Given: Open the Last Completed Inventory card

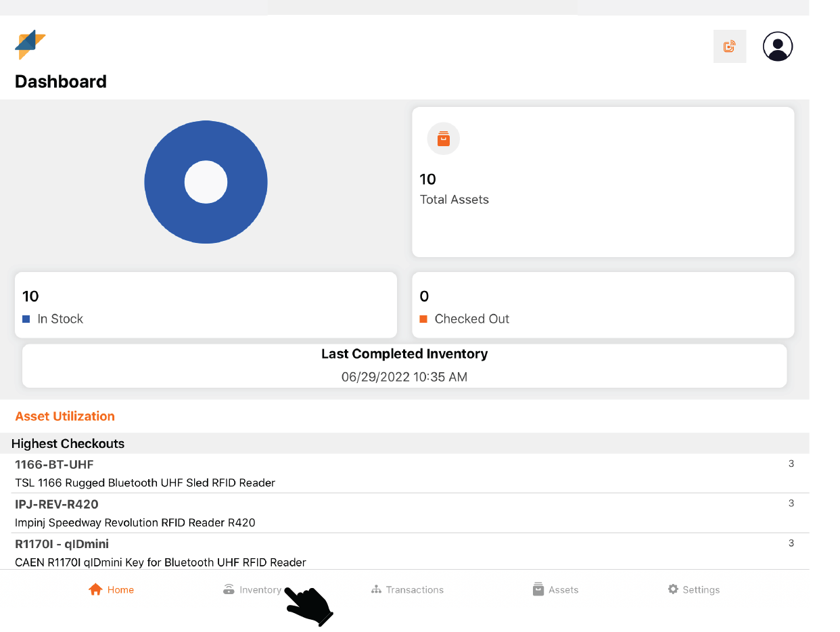Looking at the screenshot, I should click(x=404, y=365).
